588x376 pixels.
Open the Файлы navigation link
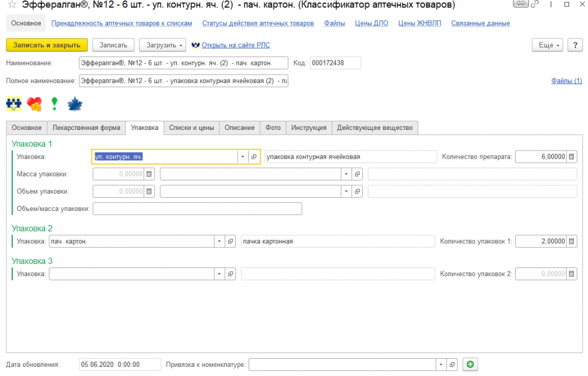(x=335, y=24)
